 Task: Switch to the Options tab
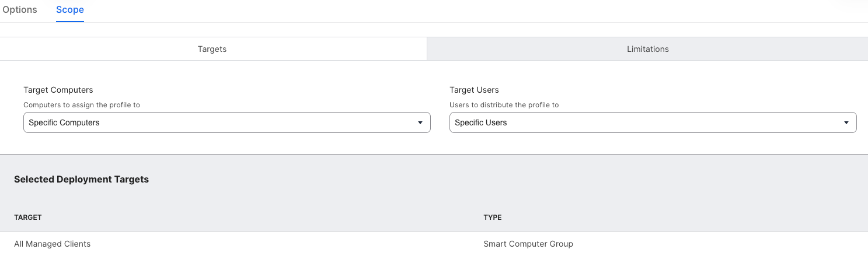(x=20, y=10)
